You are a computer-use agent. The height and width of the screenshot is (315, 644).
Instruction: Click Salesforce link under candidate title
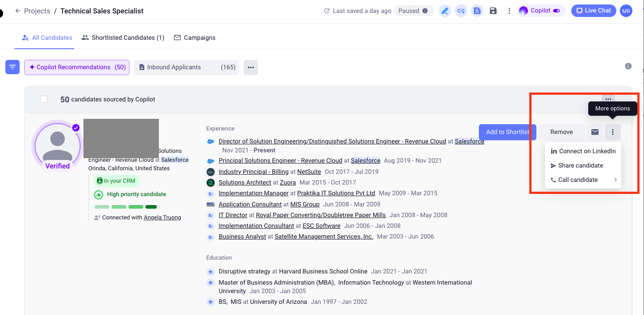click(x=175, y=160)
